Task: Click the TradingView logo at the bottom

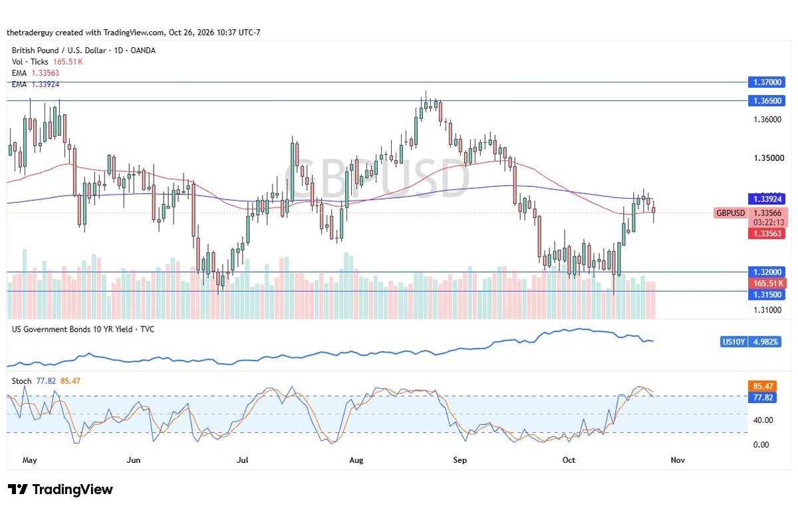Action: [61, 489]
